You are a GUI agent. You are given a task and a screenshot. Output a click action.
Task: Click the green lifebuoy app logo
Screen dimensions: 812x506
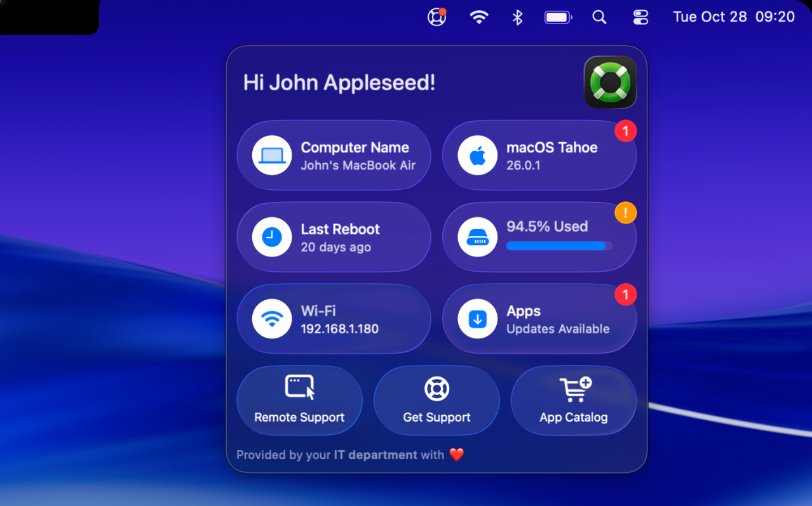click(610, 83)
